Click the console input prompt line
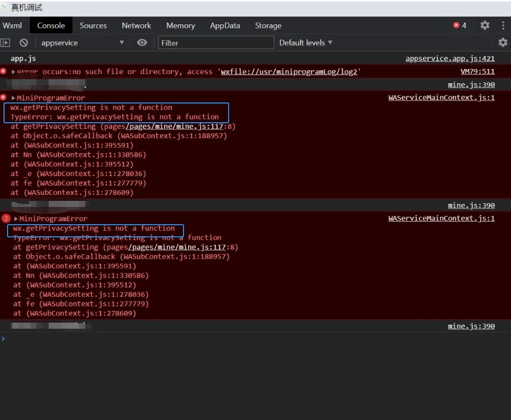Image resolution: width=511 pixels, height=420 pixels. (x=255, y=338)
